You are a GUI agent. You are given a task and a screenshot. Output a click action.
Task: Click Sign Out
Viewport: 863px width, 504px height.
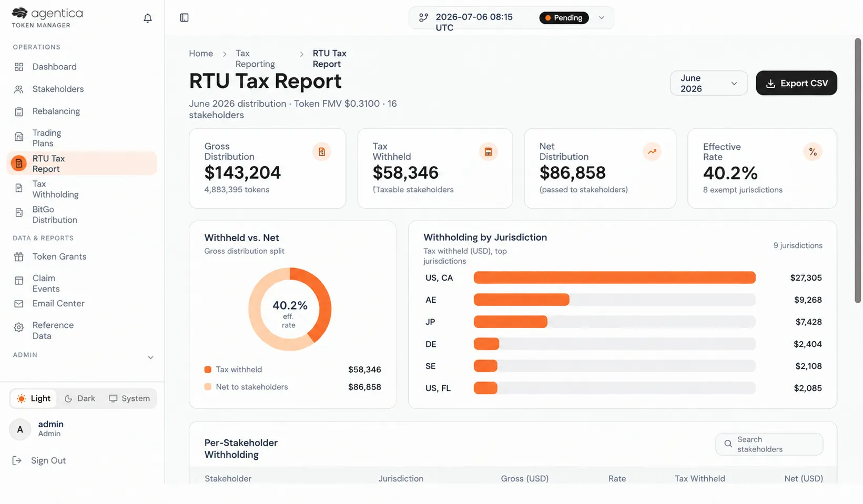pos(48,461)
